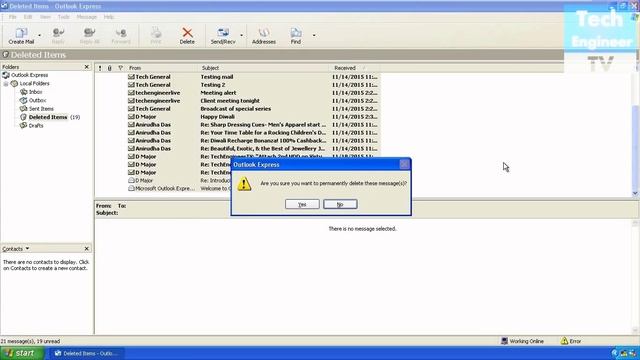
Task: Open the Contacts pane dropdown arrow
Action: tap(27, 249)
